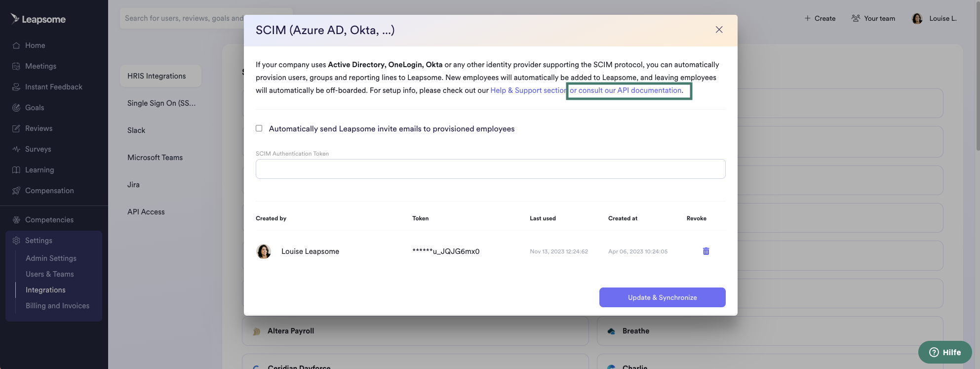Click the Update & Synchronize button

click(x=662, y=297)
